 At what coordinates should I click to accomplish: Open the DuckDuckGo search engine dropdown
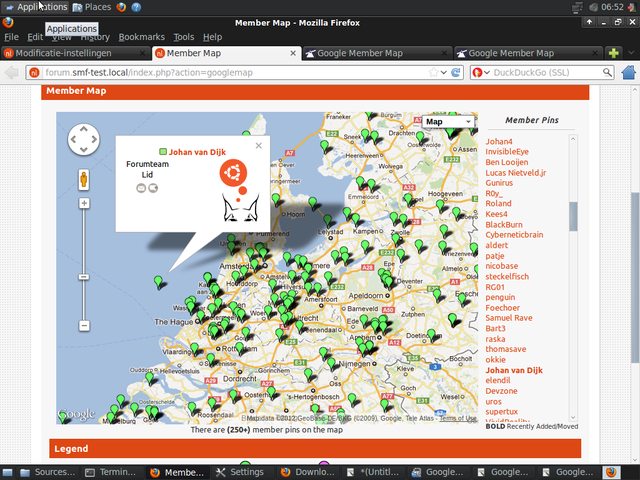click(481, 73)
